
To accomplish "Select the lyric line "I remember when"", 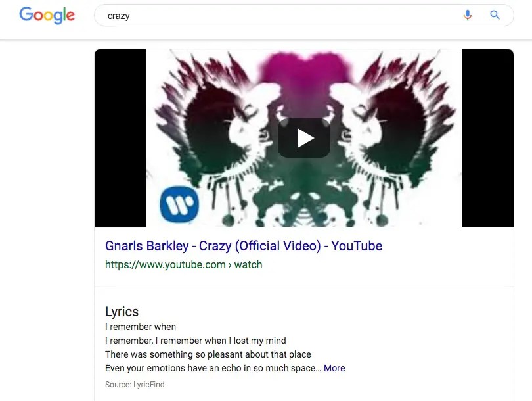I will tap(141, 327).
